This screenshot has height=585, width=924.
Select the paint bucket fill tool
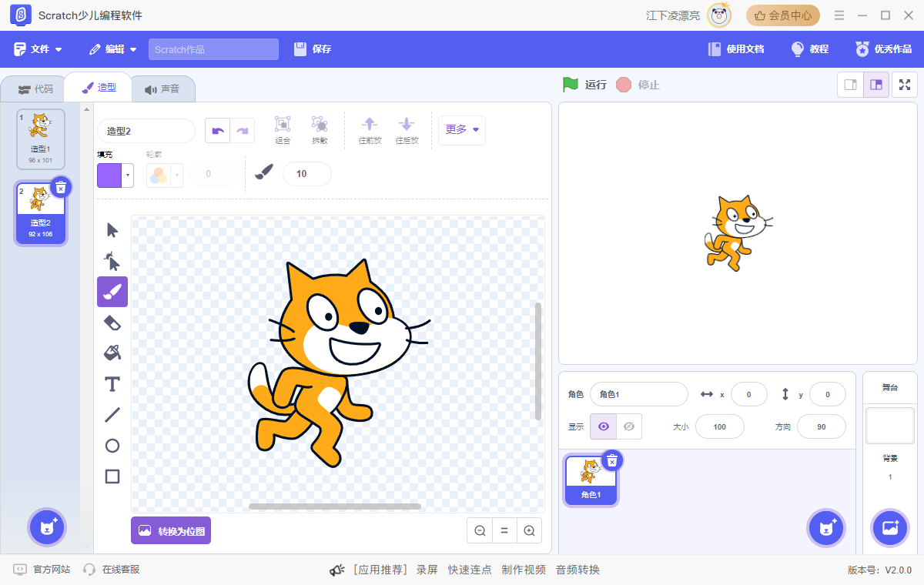point(112,353)
